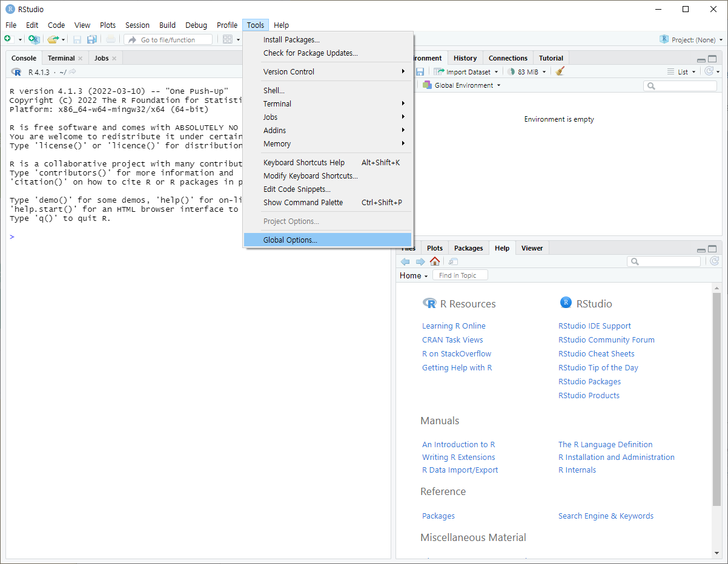Viewport: 728px width, 564px height.
Task: Click the project R icon at top right
Action: pyautogui.click(x=664, y=39)
